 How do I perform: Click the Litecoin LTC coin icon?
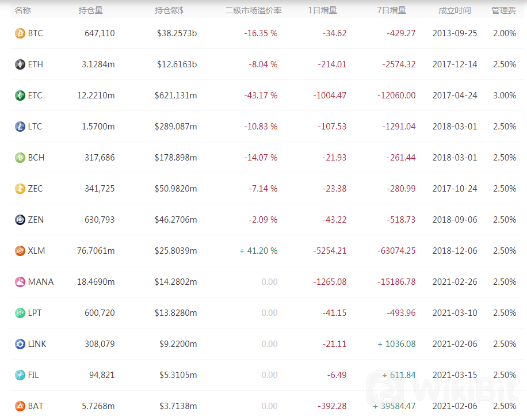[20, 127]
